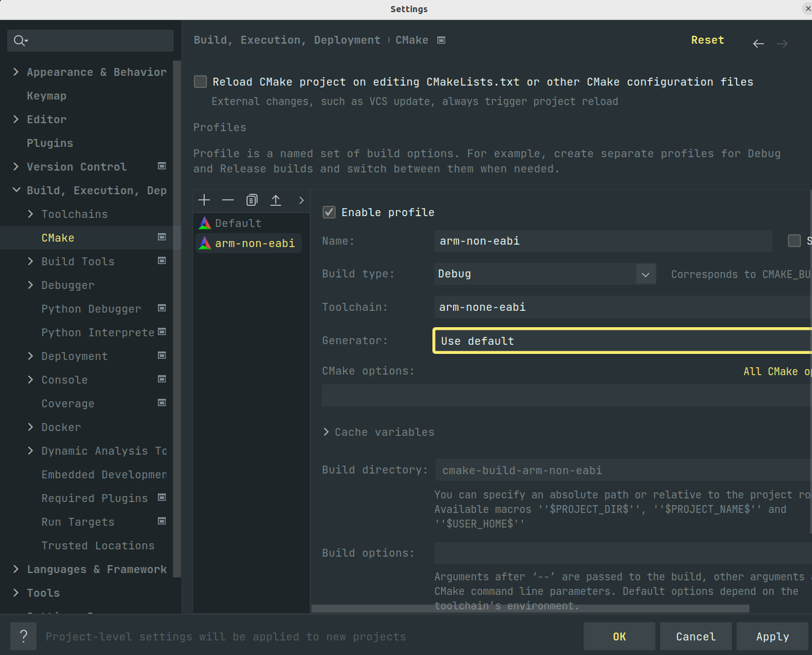
Task: Click the Reset link
Action: [x=708, y=40]
